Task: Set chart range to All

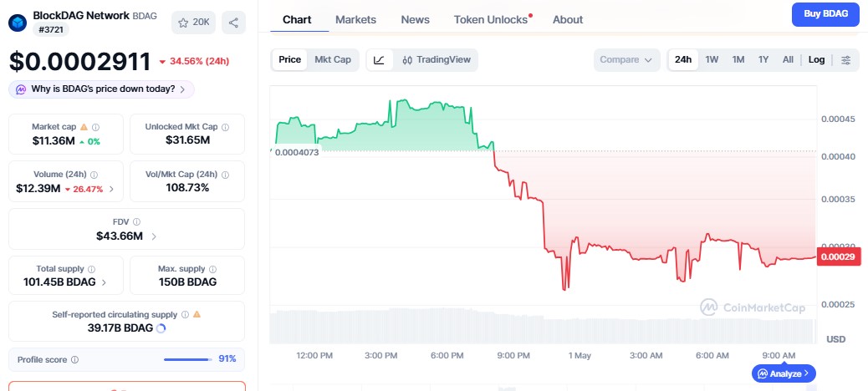Action: click(x=788, y=59)
